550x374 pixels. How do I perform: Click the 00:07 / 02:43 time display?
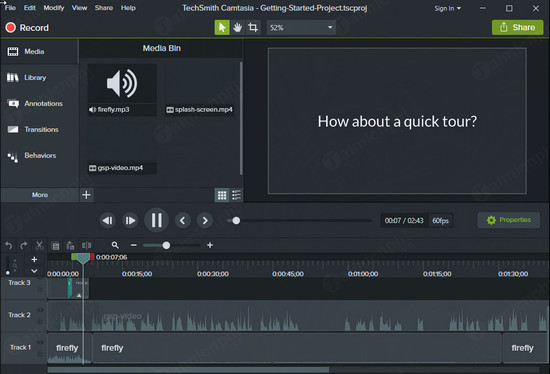coord(404,221)
